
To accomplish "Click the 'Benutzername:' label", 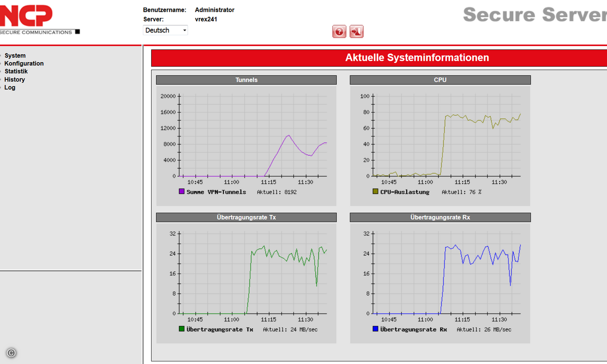I will [x=165, y=10].
